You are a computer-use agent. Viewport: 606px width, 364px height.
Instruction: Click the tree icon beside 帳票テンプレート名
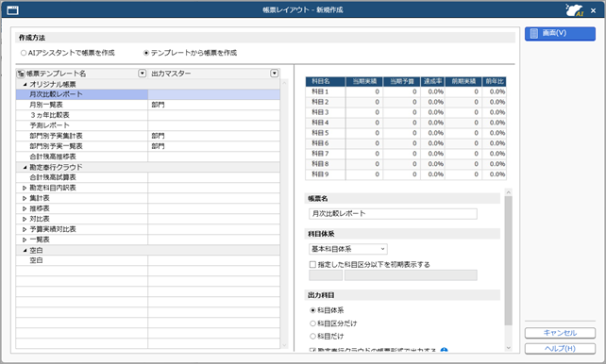[x=22, y=74]
